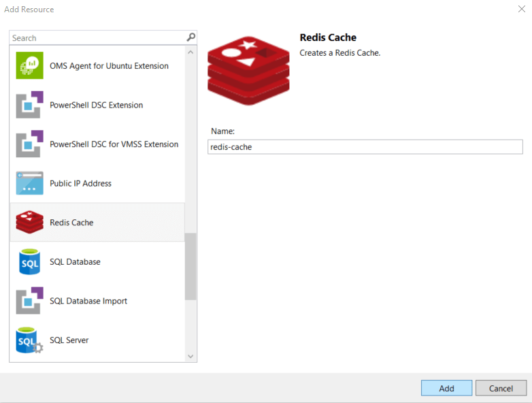Select SQL Database Import label
Viewport: 532px width, 403px height.
[x=88, y=301]
